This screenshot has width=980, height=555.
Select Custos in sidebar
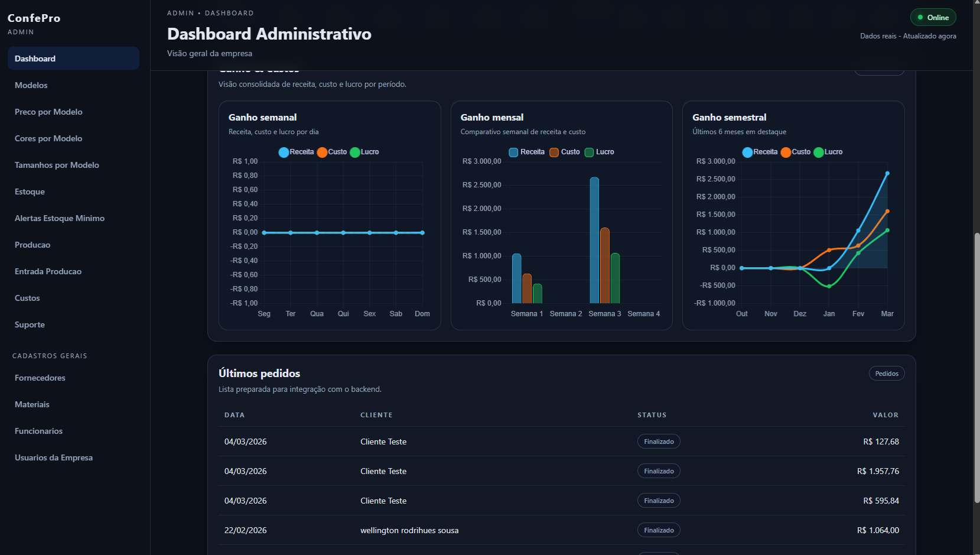click(x=73, y=298)
